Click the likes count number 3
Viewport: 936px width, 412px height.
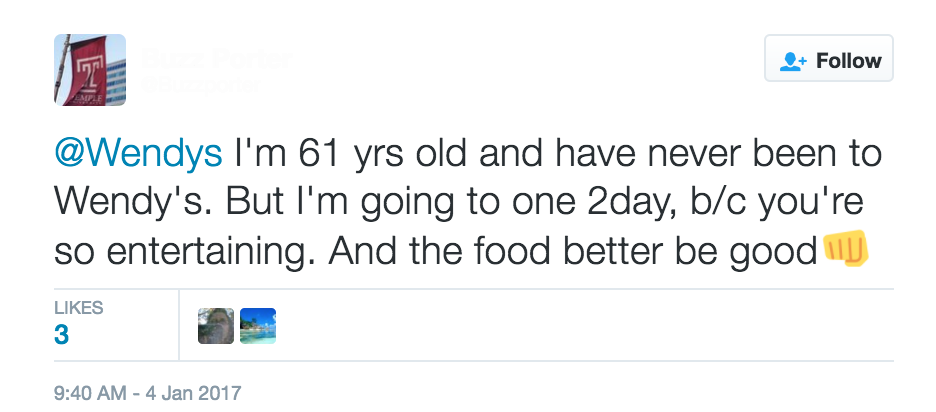61,335
